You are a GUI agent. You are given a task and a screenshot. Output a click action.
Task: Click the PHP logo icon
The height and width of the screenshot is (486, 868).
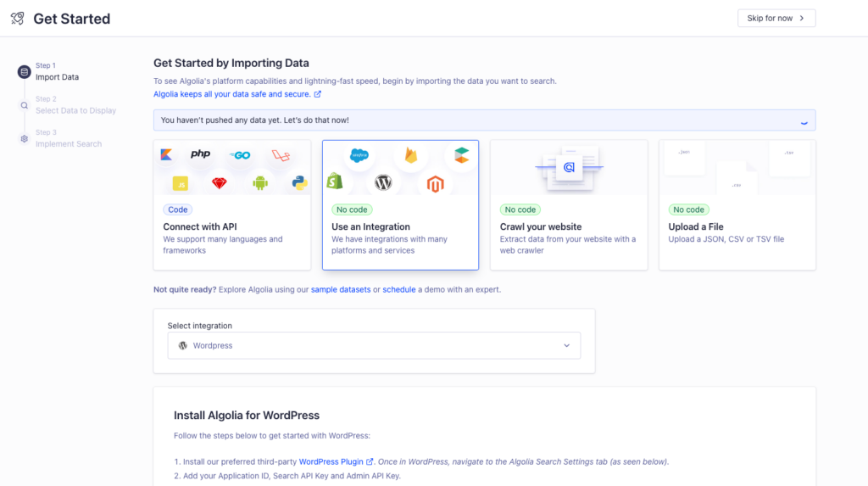[200, 154]
